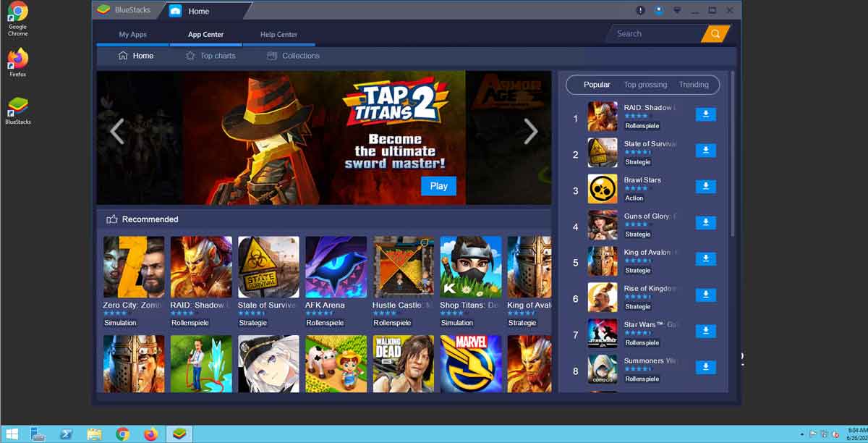The height and width of the screenshot is (443, 868).
Task: Open Hustle Castle recommended app tile
Action: (x=404, y=266)
